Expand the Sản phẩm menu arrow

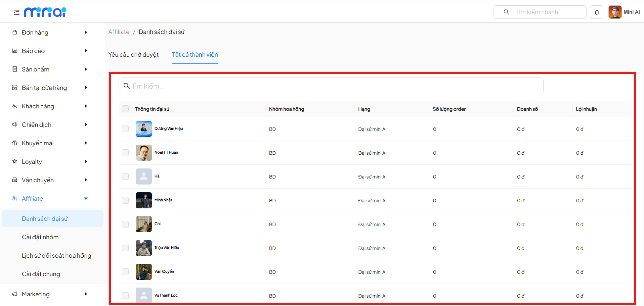(86, 69)
